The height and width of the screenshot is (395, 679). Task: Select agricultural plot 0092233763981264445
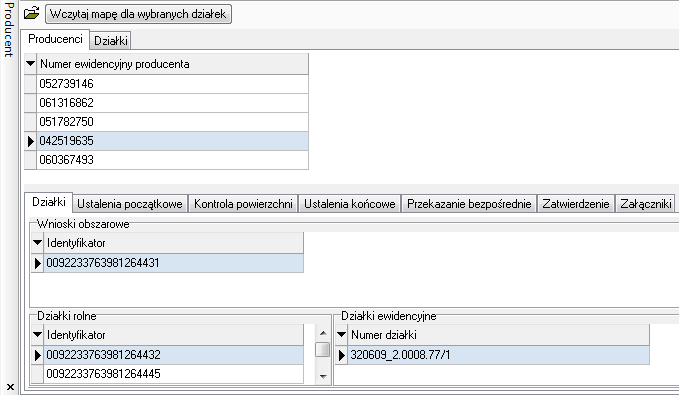(x=173, y=374)
